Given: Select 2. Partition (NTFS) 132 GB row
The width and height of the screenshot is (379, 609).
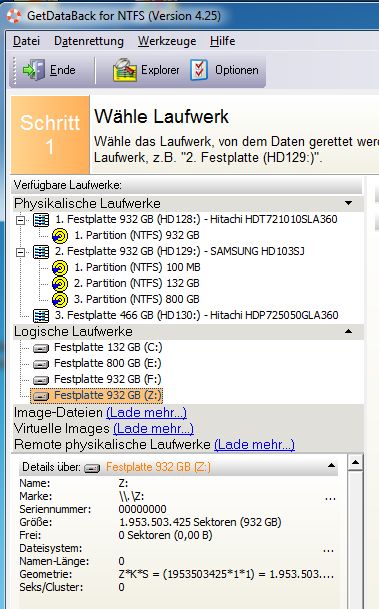Looking at the screenshot, I should click(137, 283).
